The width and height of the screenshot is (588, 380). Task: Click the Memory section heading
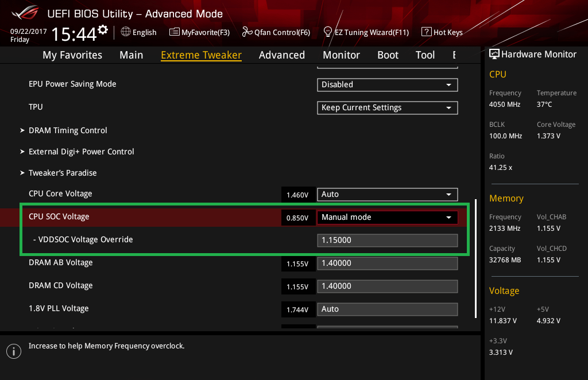[506, 199]
